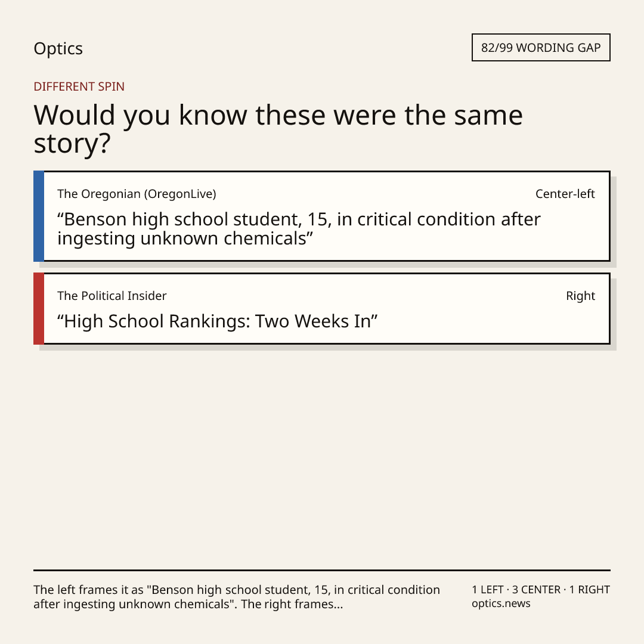Open the High School Rankings headline
The image size is (644, 644).
pos(217,321)
